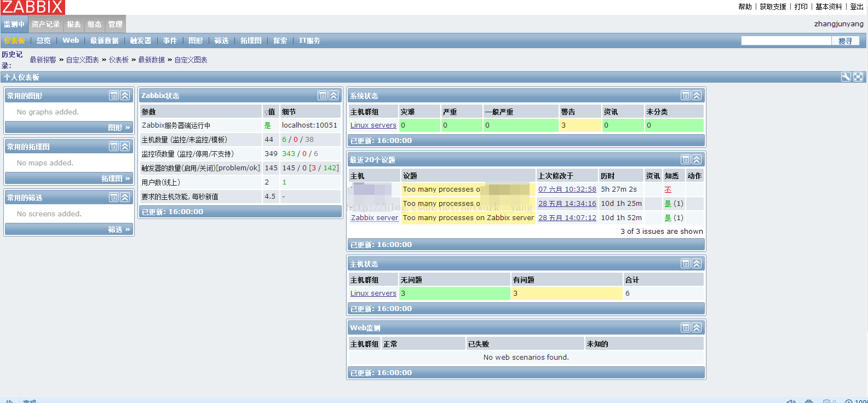Open the 帮助 help link

click(x=745, y=7)
